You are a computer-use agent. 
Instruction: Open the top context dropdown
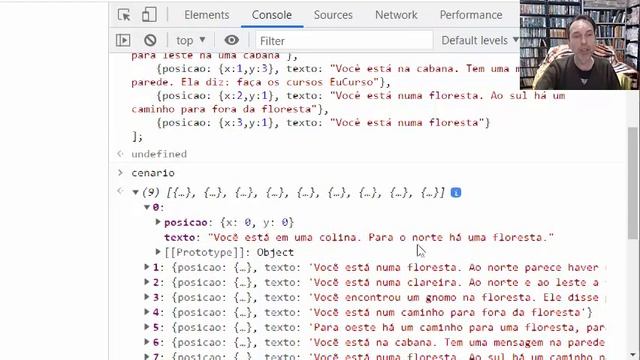[191, 40]
